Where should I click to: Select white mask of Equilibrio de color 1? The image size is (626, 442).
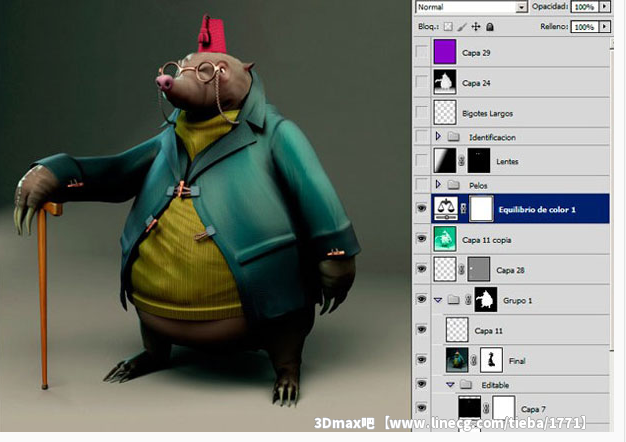click(x=481, y=208)
